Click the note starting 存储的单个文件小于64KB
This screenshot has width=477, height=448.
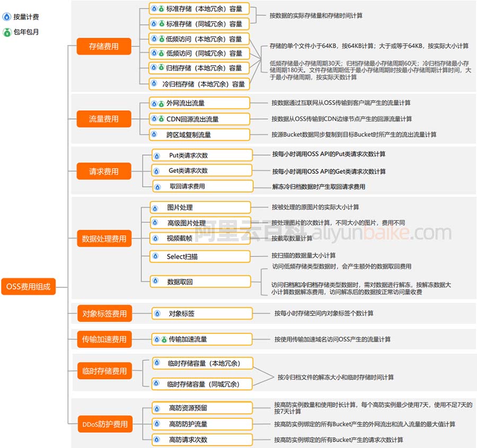(x=369, y=46)
